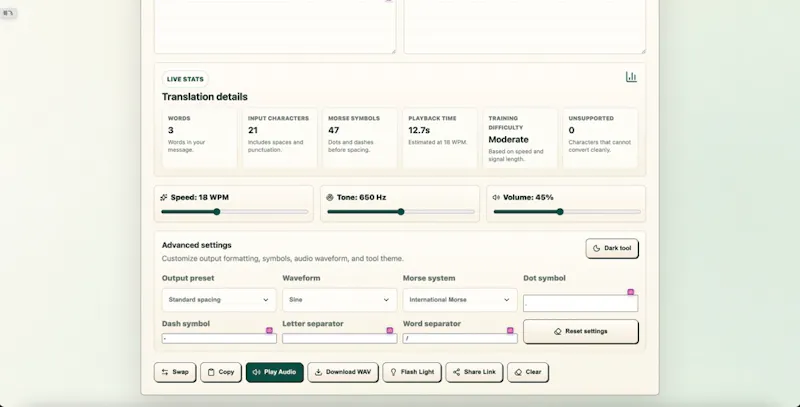This screenshot has height=407, width=800.
Task: Click the Volume slider handle
Action: 560,212
